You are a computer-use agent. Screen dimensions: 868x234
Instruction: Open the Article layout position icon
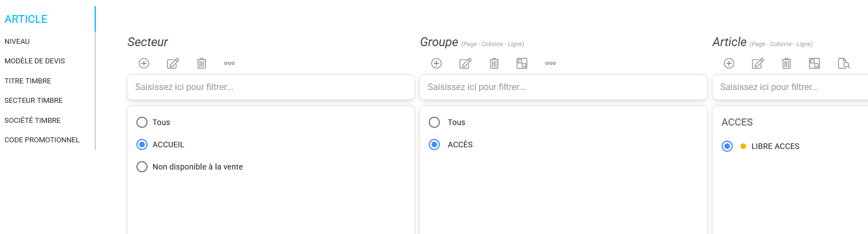(x=815, y=63)
